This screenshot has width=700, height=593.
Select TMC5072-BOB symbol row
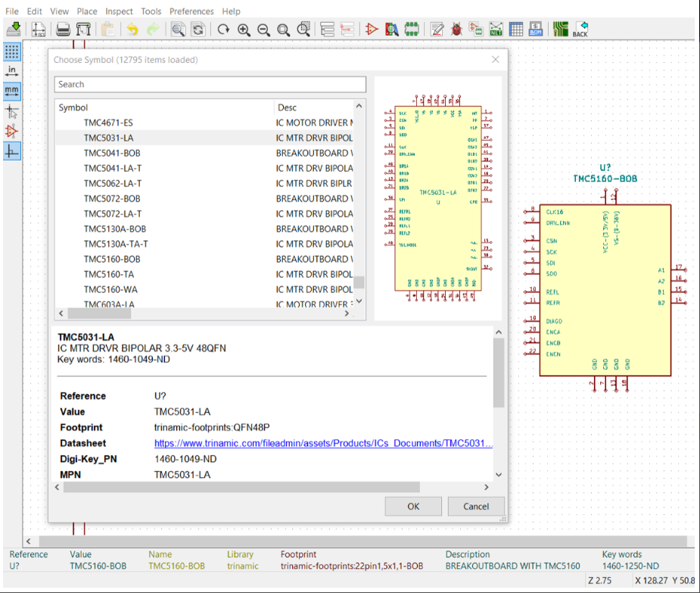pos(204,198)
